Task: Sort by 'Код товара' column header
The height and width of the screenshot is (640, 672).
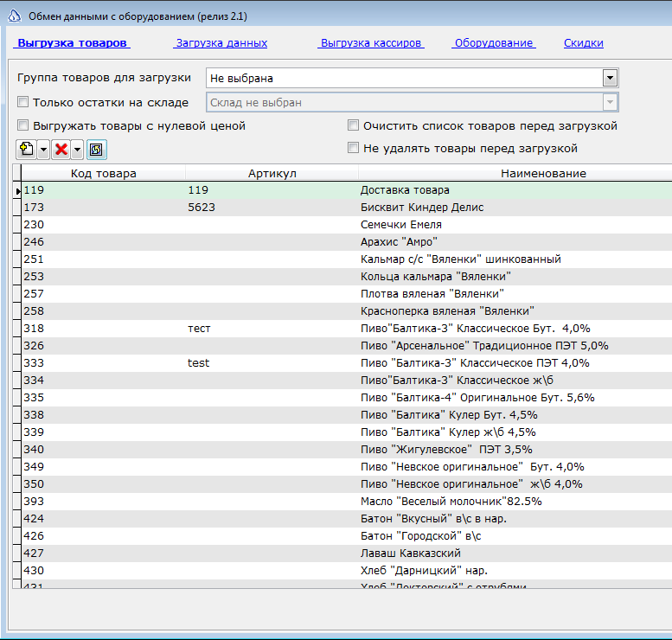Action: pos(103,173)
